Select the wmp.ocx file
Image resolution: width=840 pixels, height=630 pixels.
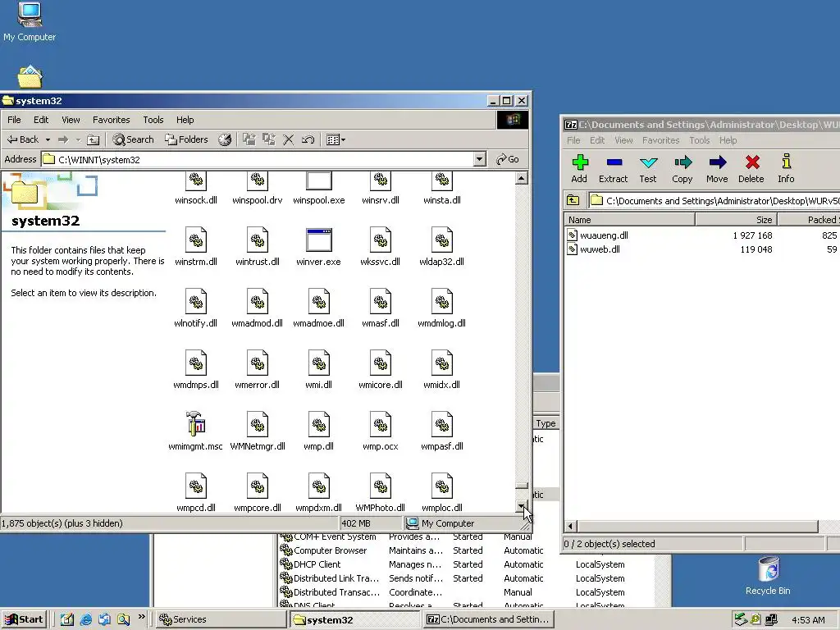[x=381, y=431]
